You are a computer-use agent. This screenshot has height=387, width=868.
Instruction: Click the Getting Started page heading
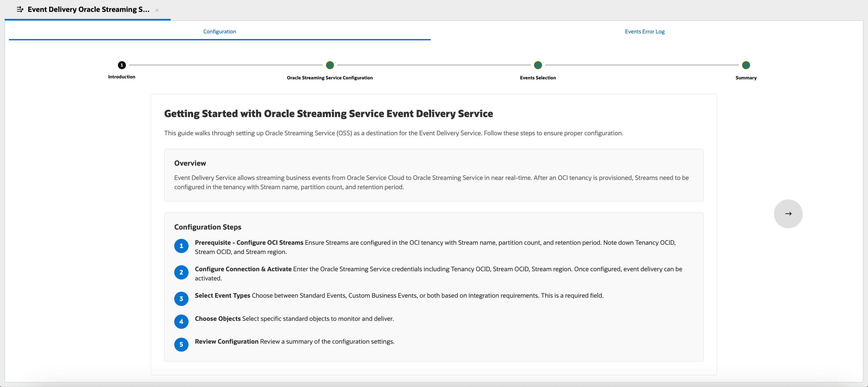328,114
